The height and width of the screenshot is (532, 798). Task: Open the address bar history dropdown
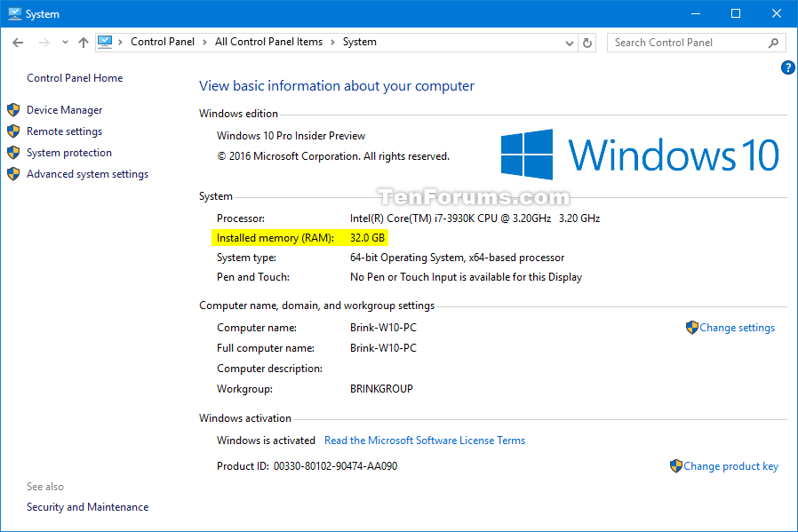[x=570, y=44]
